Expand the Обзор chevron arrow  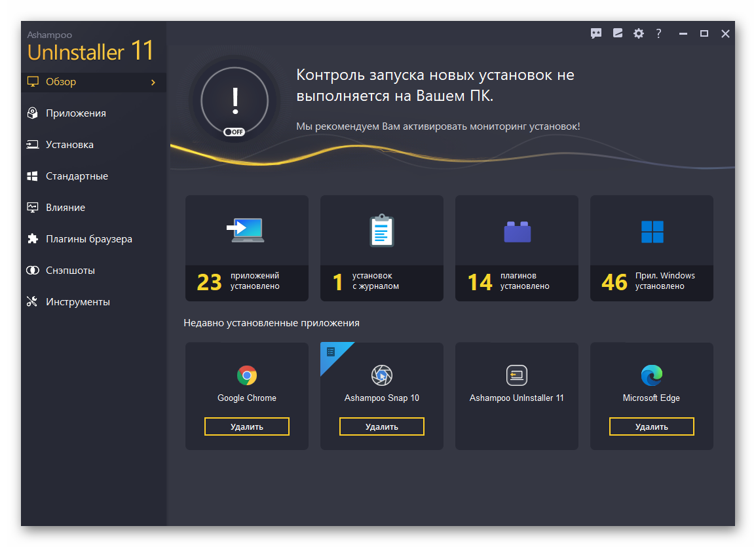[x=153, y=83]
